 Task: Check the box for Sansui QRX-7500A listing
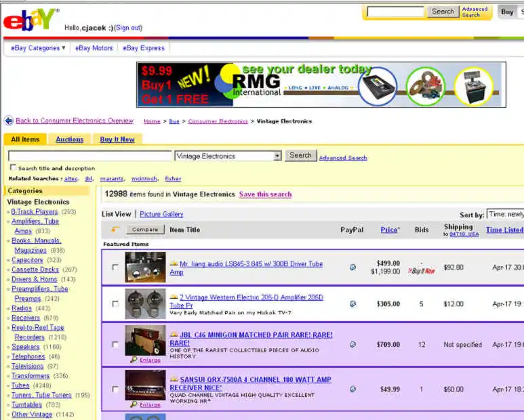(x=115, y=390)
